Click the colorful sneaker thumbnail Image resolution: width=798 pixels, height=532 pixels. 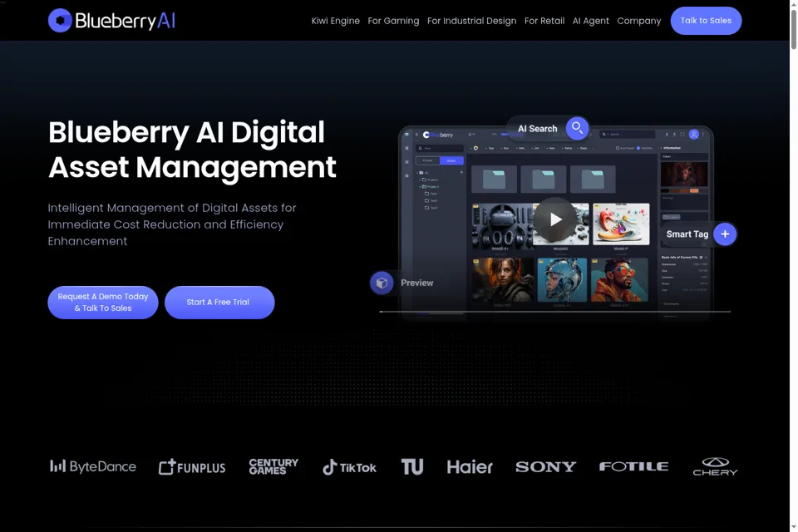(x=621, y=224)
